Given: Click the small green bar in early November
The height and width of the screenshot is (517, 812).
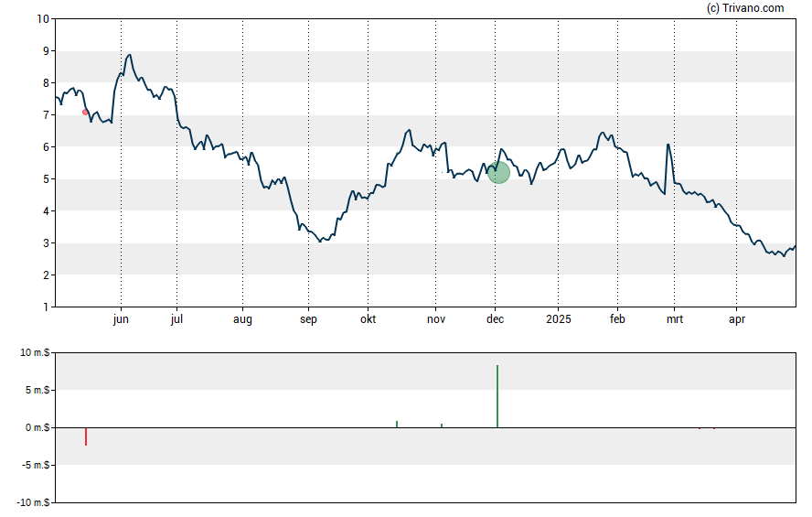Looking at the screenshot, I should point(442,425).
